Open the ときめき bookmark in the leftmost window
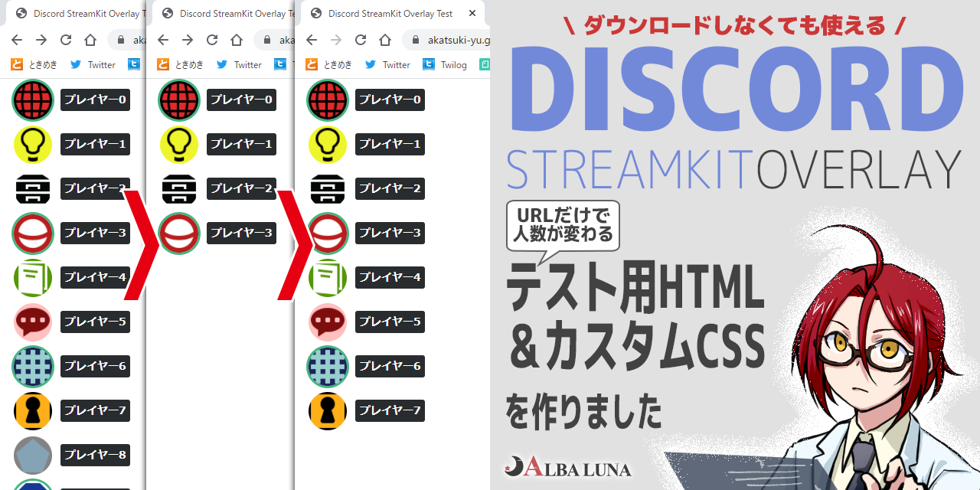980x490 pixels. coord(33,64)
